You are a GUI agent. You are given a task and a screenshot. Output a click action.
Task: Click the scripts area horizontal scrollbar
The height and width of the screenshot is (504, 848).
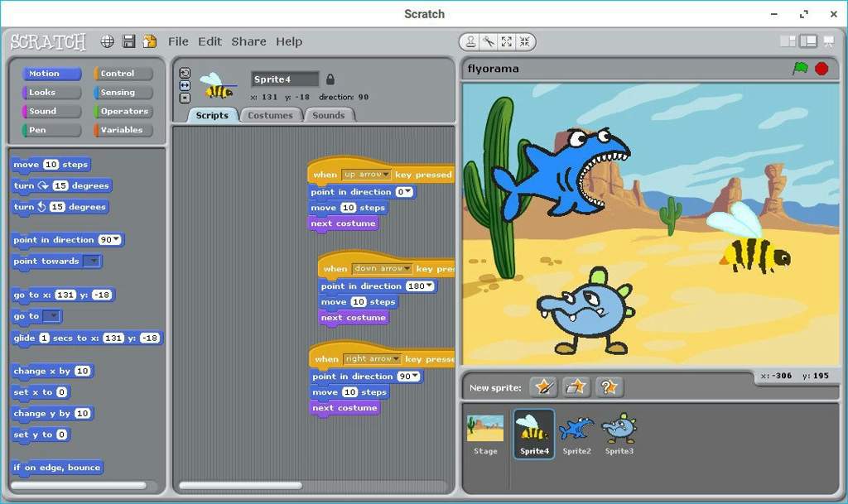[241, 485]
